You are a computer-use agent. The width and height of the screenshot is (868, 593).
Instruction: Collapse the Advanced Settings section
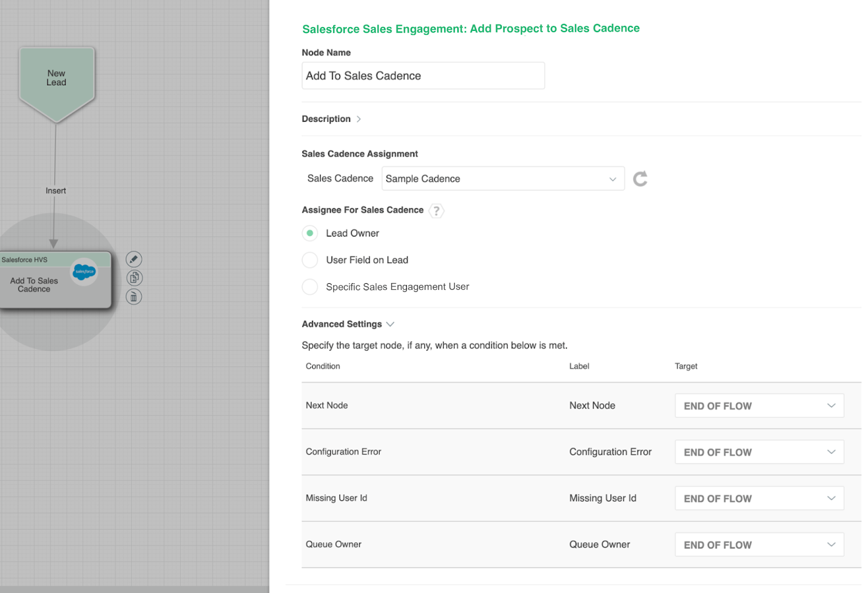coord(347,324)
